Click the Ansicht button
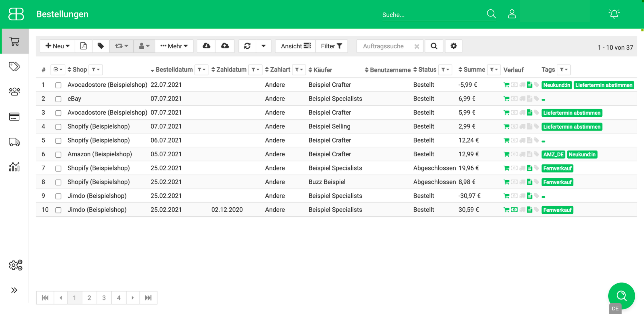Viewport: 644px width, 314px height. pos(296,46)
